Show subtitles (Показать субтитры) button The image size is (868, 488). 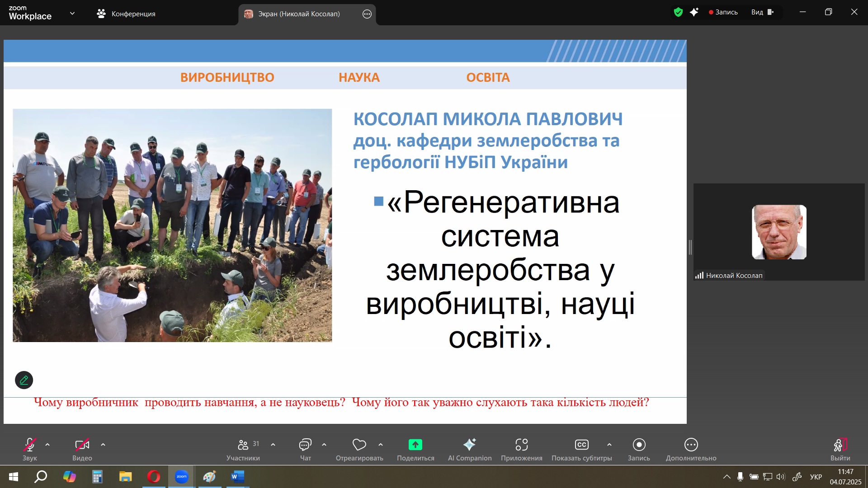(x=581, y=445)
